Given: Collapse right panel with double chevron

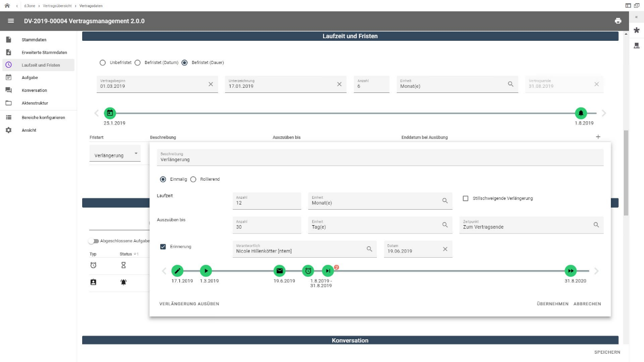Looking at the screenshot, I should click(x=637, y=16).
